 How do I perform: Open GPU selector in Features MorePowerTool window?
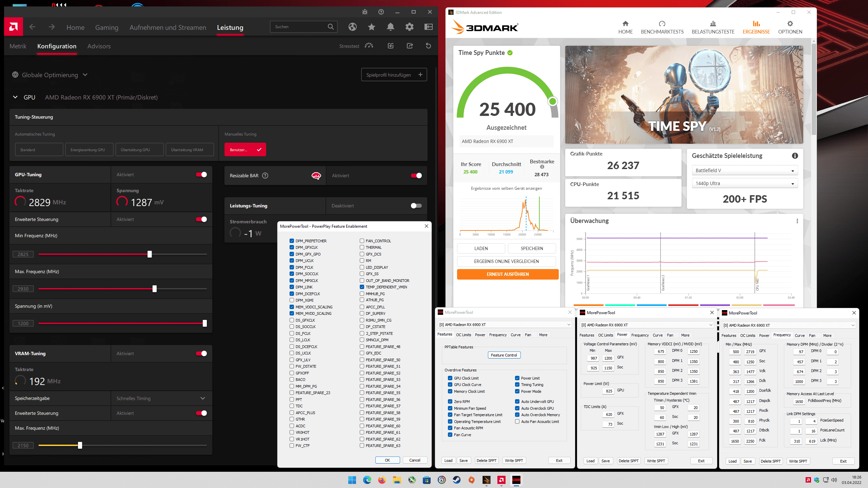click(505, 325)
